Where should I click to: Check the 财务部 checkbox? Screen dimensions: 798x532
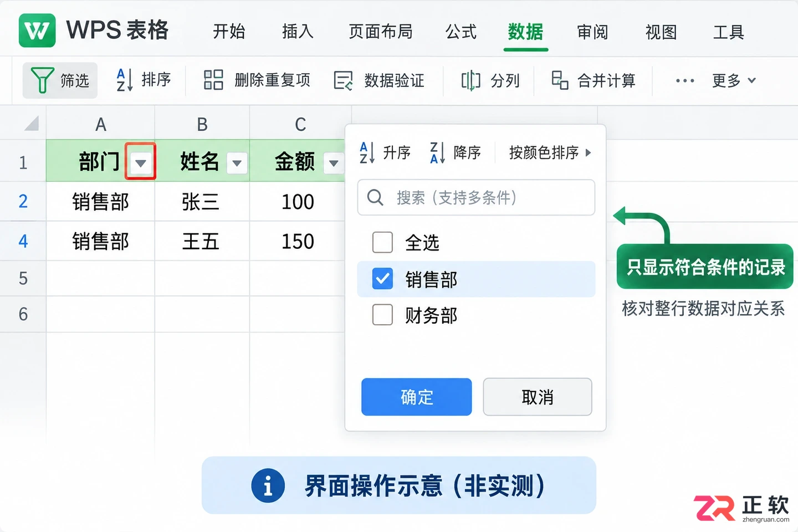[x=382, y=315]
